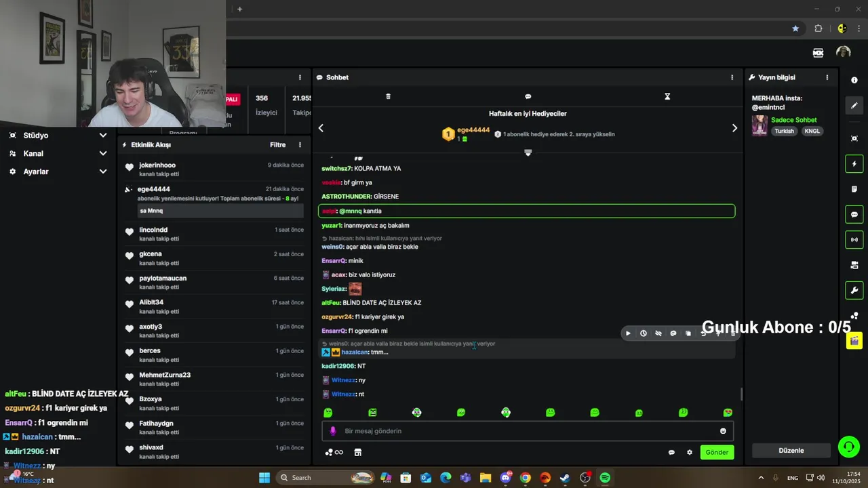This screenshot has height=488, width=868.
Task: Hide message with crossed-eye icon
Action: coord(658,333)
